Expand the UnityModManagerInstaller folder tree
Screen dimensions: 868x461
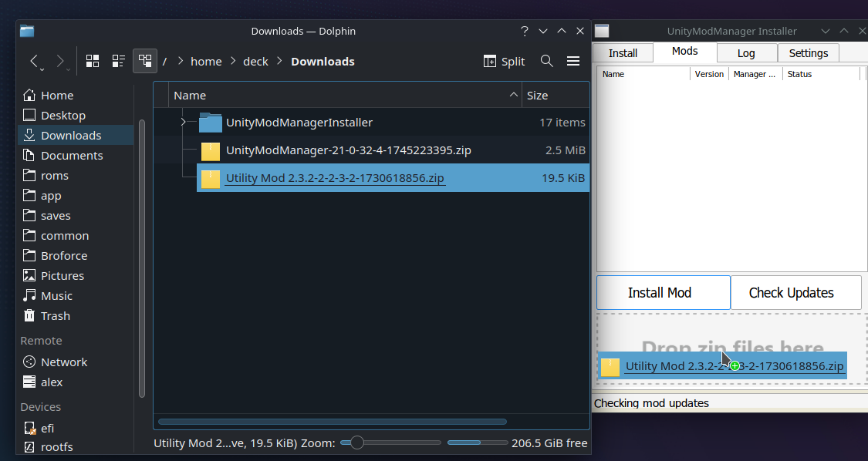183,123
